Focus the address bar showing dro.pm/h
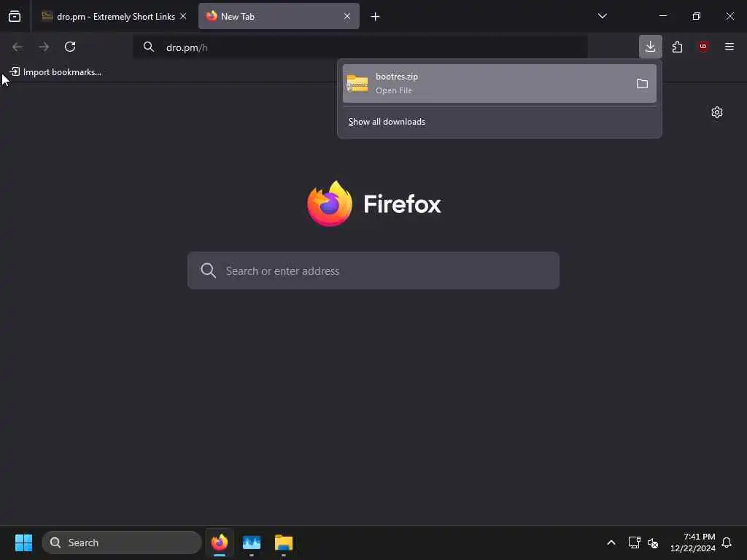The width and height of the screenshot is (747, 560). (x=360, y=47)
